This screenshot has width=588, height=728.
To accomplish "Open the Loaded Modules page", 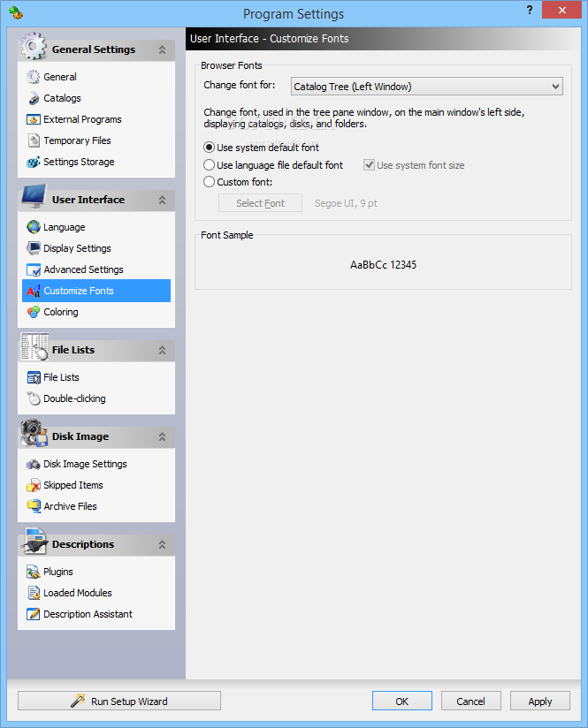I will pos(96,593).
